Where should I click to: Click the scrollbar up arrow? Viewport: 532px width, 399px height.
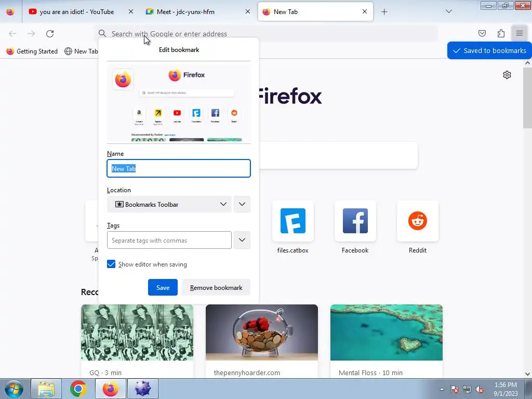(527, 63)
